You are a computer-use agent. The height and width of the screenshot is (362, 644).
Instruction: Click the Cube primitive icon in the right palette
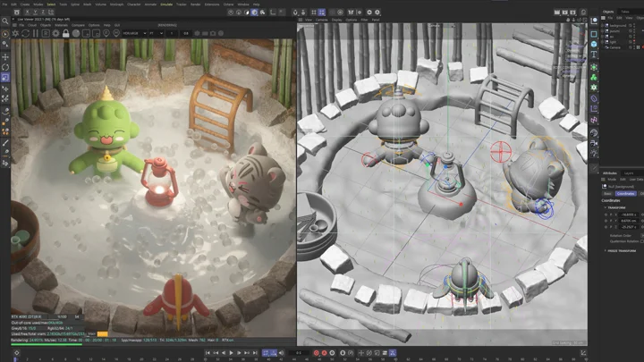594,44
